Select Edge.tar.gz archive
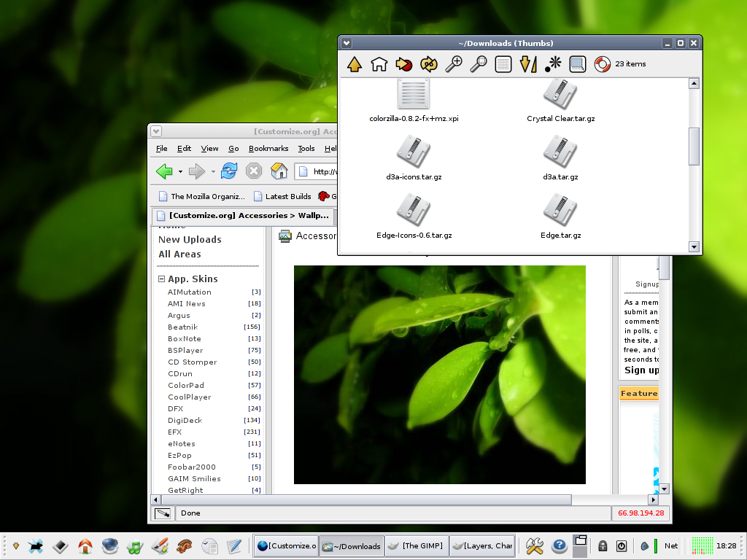The image size is (747, 560). point(561,217)
